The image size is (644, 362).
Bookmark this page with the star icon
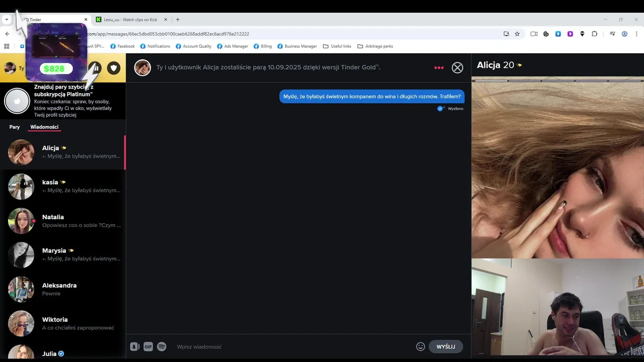coord(517,34)
